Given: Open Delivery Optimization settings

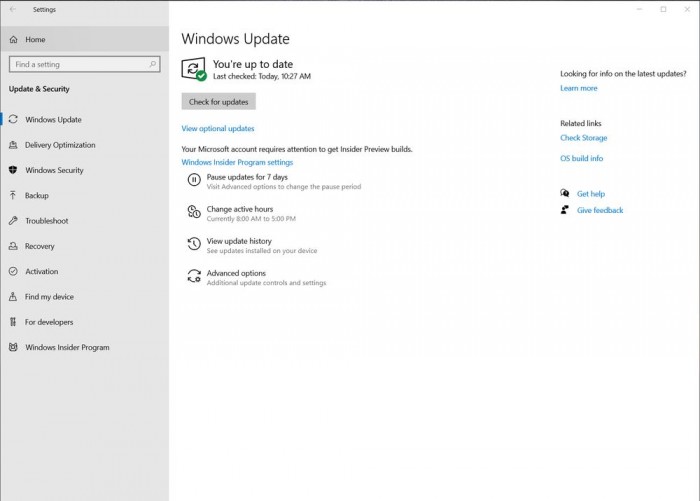Looking at the screenshot, I should click(84, 145).
